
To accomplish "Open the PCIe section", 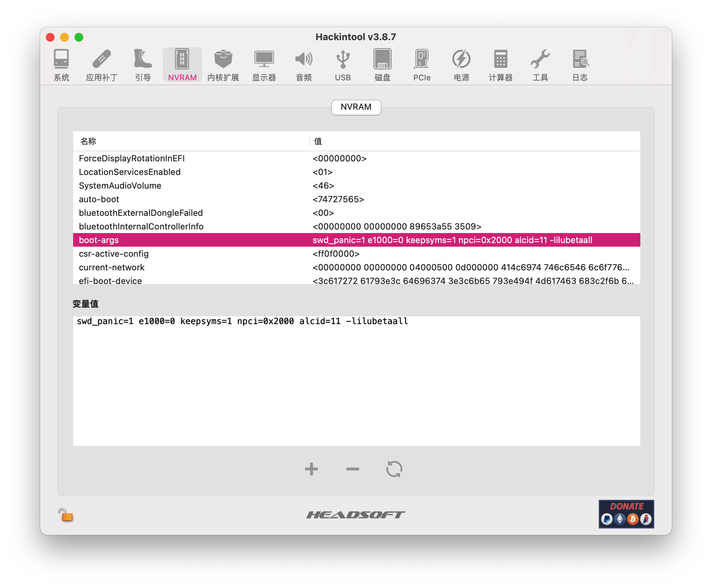I will click(422, 65).
